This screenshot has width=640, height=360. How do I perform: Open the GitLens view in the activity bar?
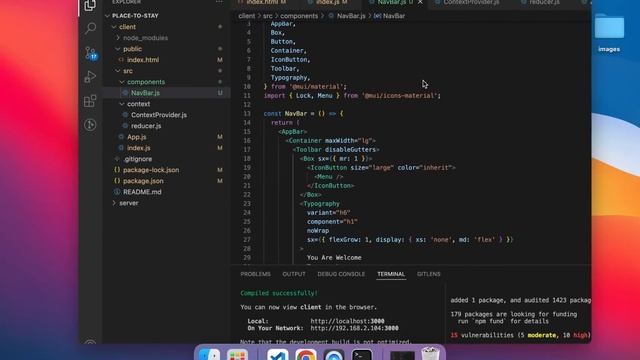(x=90, y=125)
